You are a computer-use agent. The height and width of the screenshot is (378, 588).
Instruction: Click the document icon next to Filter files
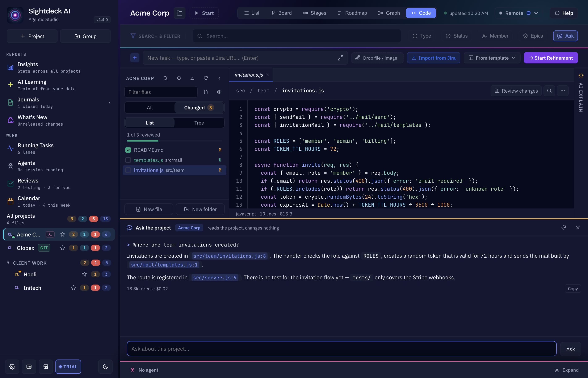206,92
